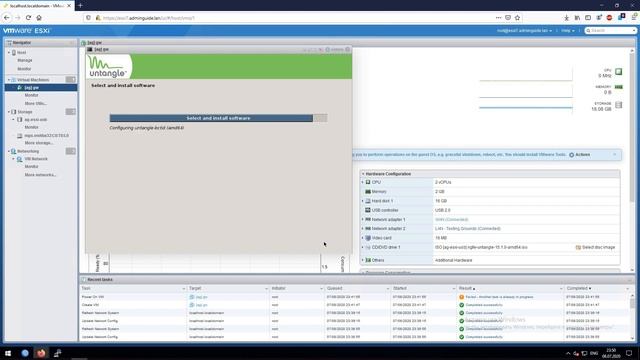The height and width of the screenshot is (360, 640).
Task: Open the console Actions menu
Action: click(x=334, y=50)
